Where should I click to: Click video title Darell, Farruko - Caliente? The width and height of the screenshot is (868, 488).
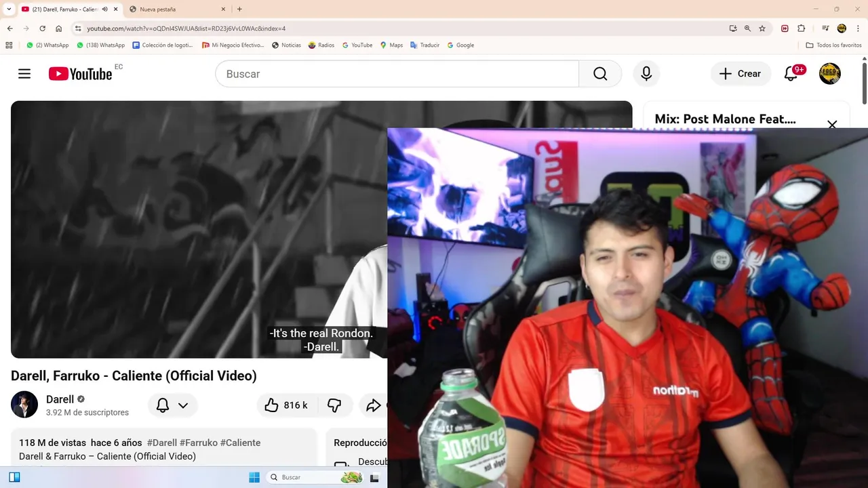pos(134,375)
